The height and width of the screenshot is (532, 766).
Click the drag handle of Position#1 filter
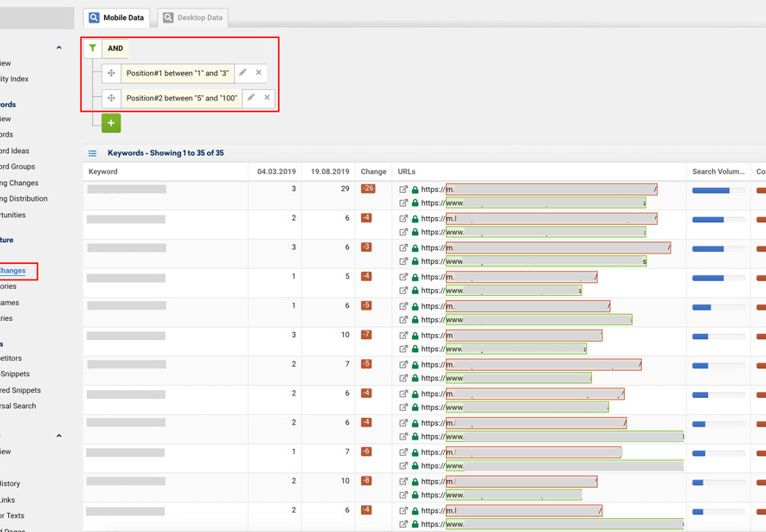pos(111,73)
